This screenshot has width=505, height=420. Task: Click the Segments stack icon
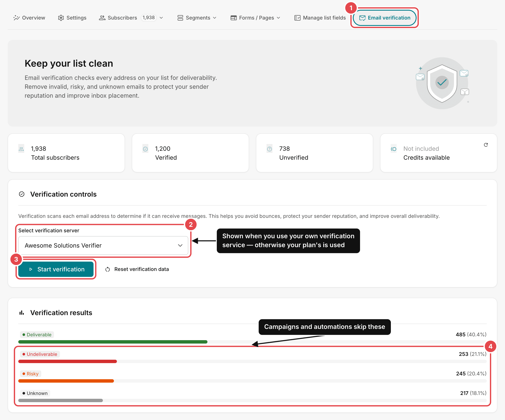point(180,18)
